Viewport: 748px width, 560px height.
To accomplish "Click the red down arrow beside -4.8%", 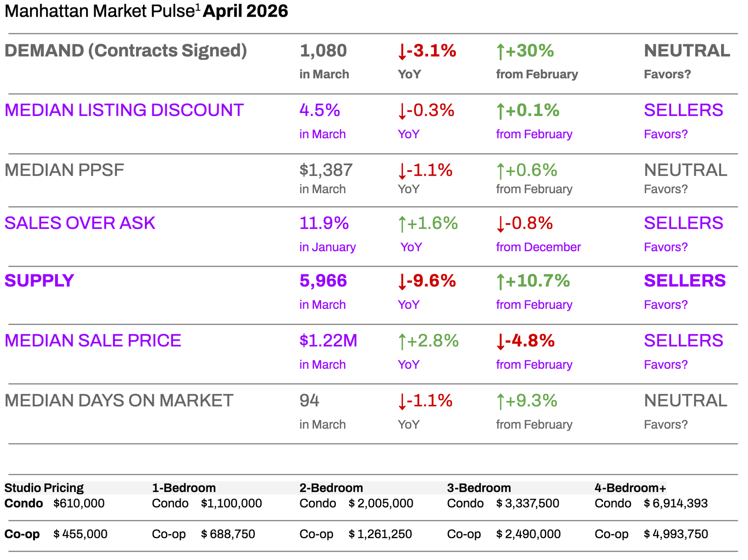I will coord(501,342).
